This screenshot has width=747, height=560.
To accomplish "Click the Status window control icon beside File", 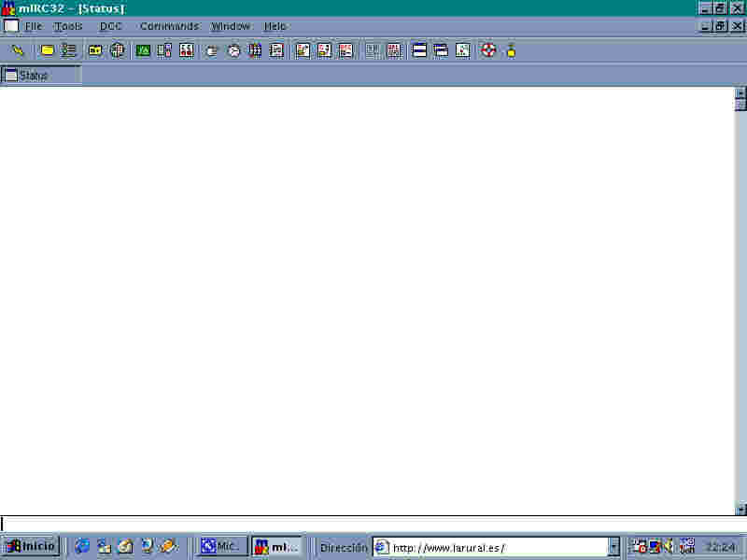I will 11,26.
